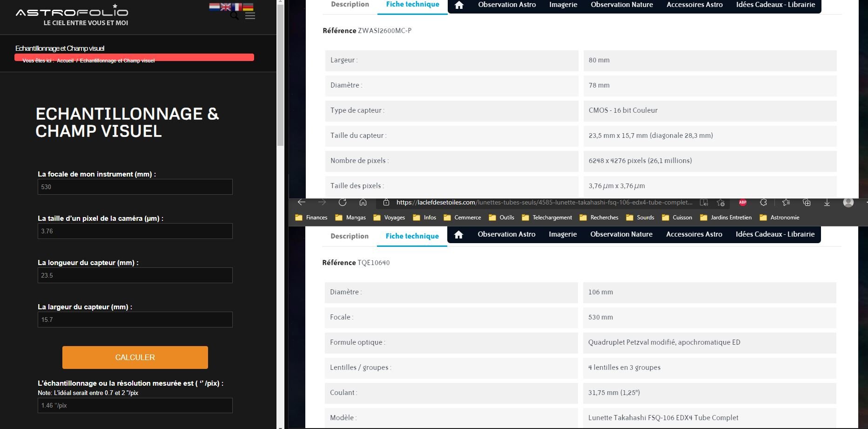868x429 pixels.
Task: Click the 23,5 mm x 15,7 mm sensor size value
Action: tap(651, 136)
